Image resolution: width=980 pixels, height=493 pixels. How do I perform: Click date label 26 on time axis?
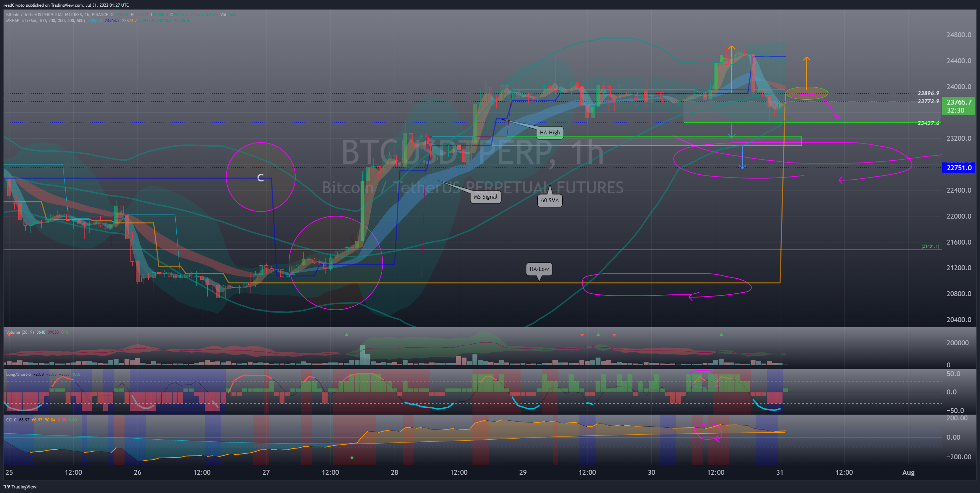(138, 472)
